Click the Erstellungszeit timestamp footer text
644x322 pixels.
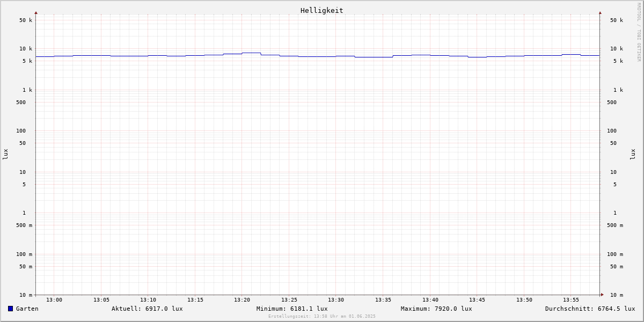(322, 316)
